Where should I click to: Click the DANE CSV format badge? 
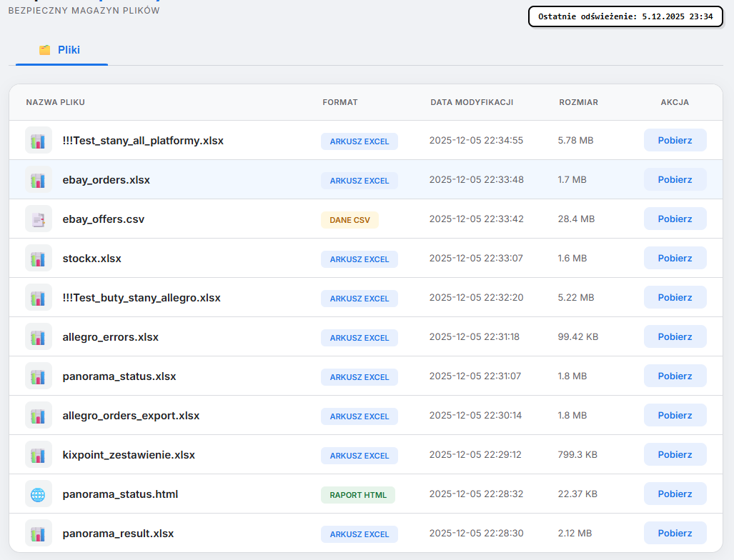(349, 220)
